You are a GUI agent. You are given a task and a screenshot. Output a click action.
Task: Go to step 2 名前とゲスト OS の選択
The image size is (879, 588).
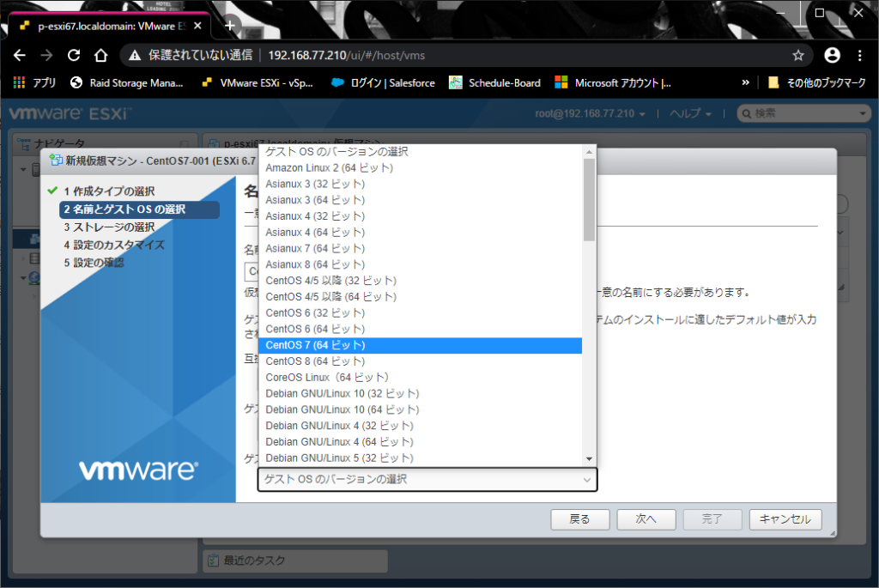(140, 209)
